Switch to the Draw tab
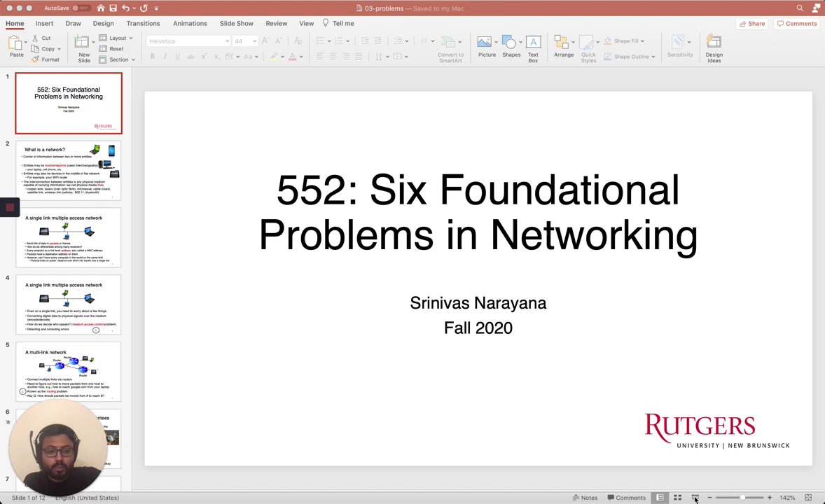Image resolution: width=825 pixels, height=504 pixels. (x=73, y=23)
